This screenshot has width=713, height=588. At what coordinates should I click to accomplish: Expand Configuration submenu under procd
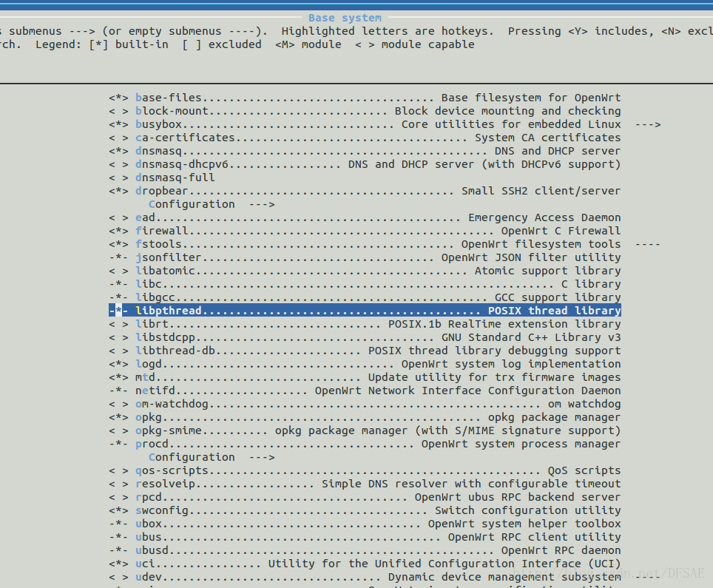click(x=212, y=457)
